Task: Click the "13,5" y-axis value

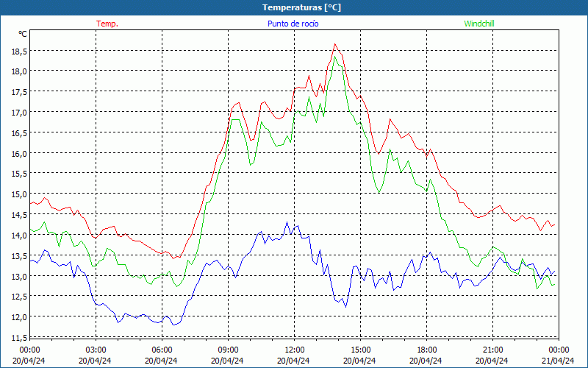Action: (19, 256)
